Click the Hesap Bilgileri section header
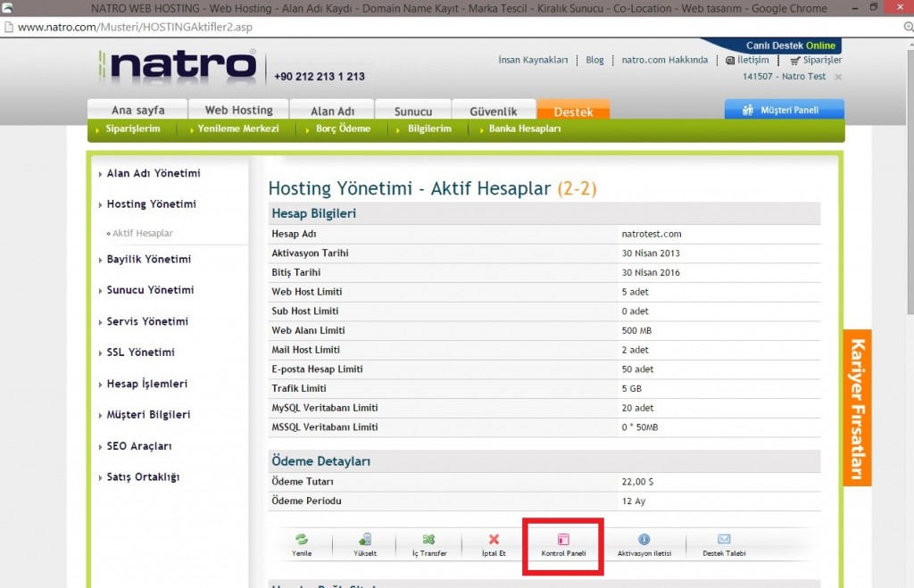914x588 pixels. 544,213
